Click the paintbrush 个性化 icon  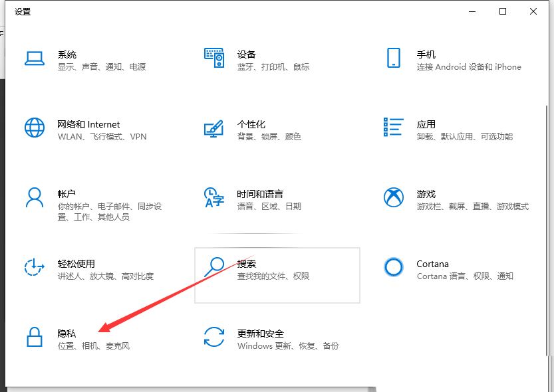[x=214, y=128]
